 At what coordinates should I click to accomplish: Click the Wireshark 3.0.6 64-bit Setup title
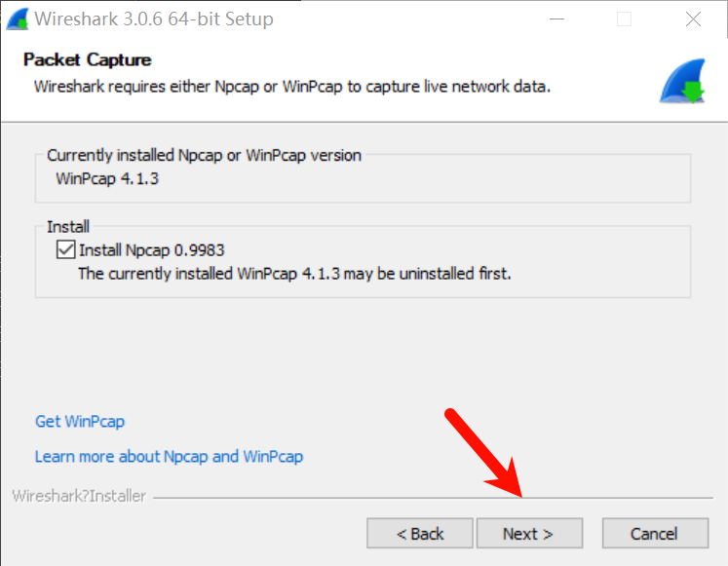coord(154,19)
